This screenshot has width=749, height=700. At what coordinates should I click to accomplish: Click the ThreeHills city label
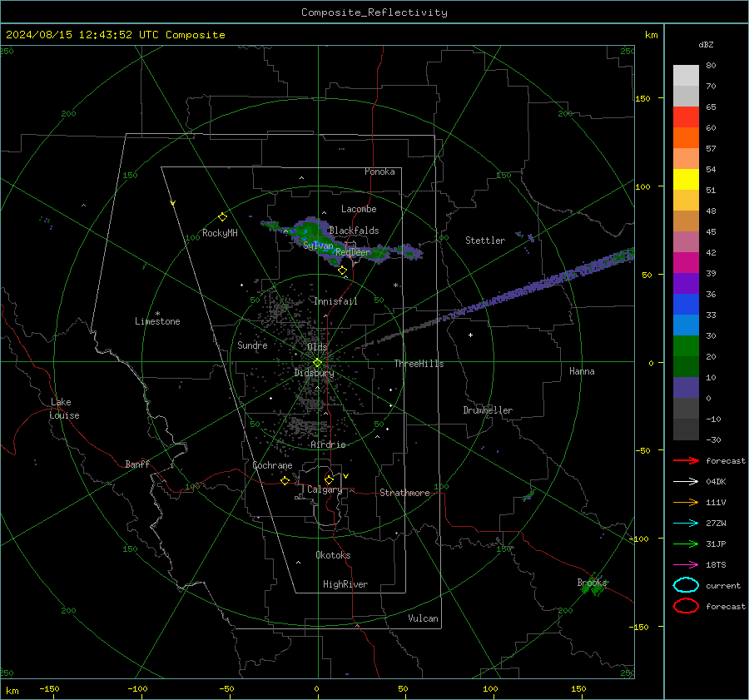coord(419,364)
